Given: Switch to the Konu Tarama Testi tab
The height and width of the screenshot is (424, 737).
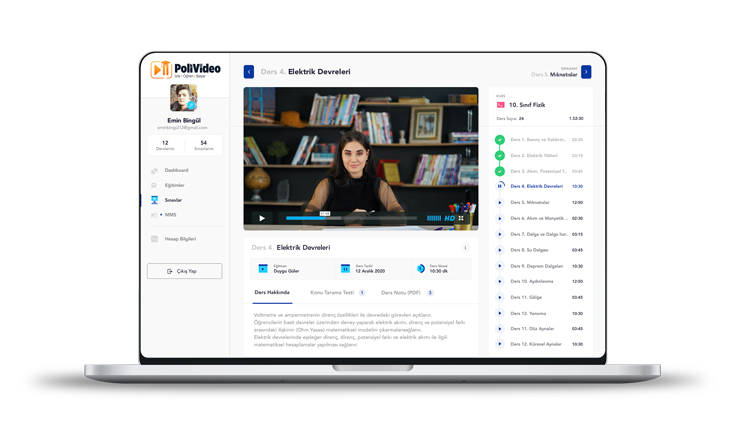Looking at the screenshot, I should tap(333, 293).
